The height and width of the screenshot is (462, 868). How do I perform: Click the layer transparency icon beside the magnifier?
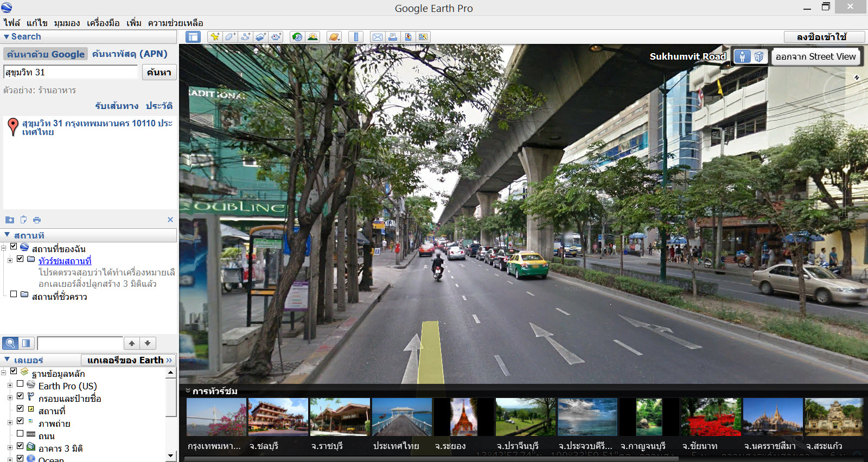(27, 343)
